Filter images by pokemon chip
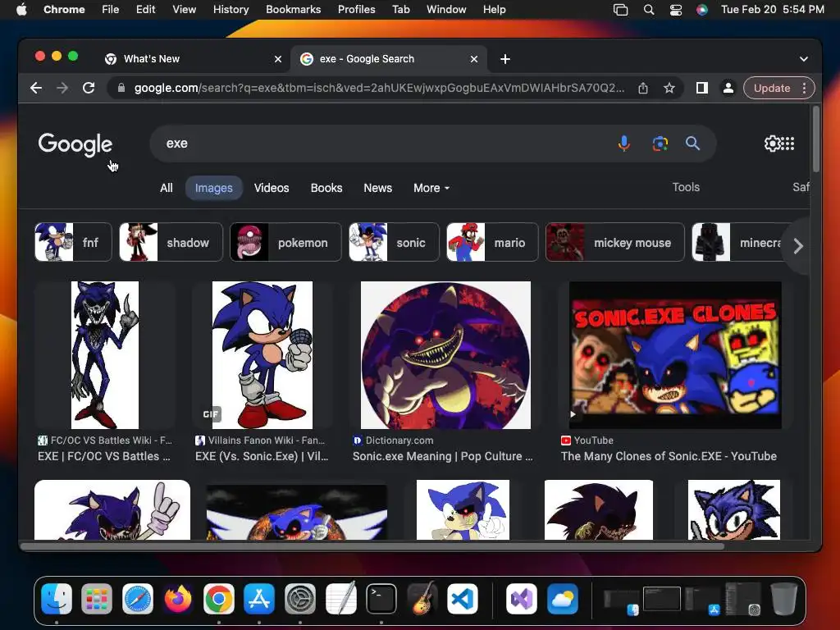Screen dimensions: 840x630 tap(285, 242)
